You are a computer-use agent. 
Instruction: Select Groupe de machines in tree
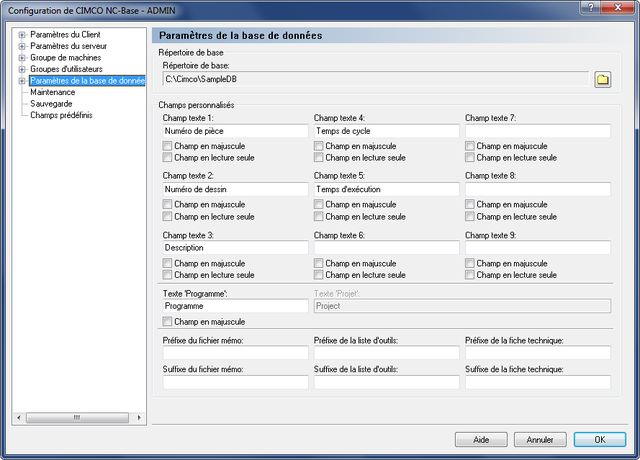(x=66, y=58)
